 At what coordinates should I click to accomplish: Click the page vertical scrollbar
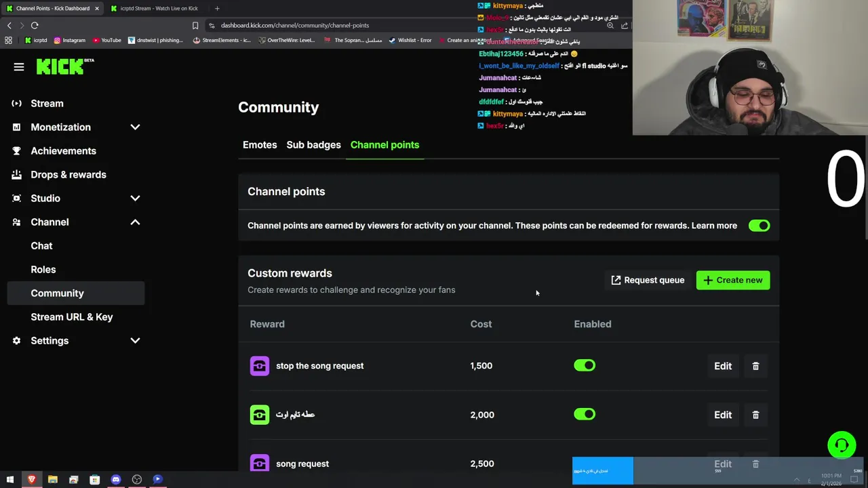[x=865, y=187]
